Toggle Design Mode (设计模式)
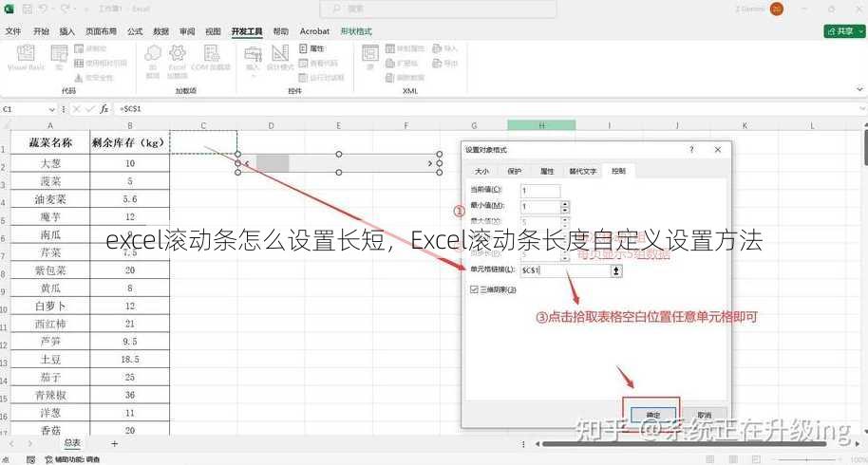 pyautogui.click(x=280, y=58)
